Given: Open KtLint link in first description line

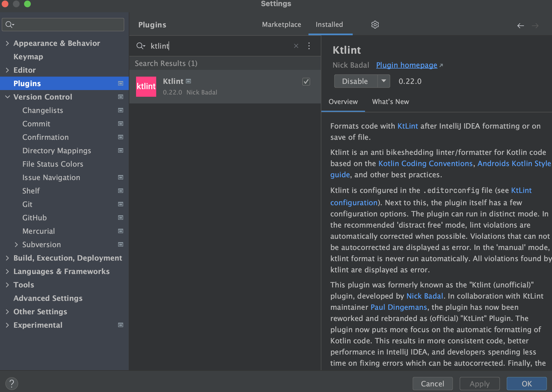Looking at the screenshot, I should 408,126.
